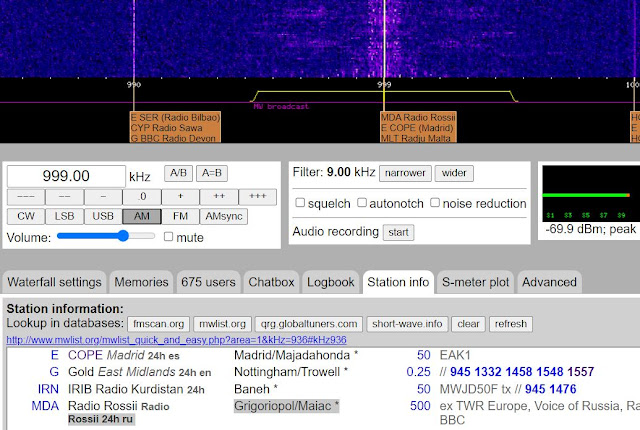Click the S-meter signal display

(x=591, y=193)
